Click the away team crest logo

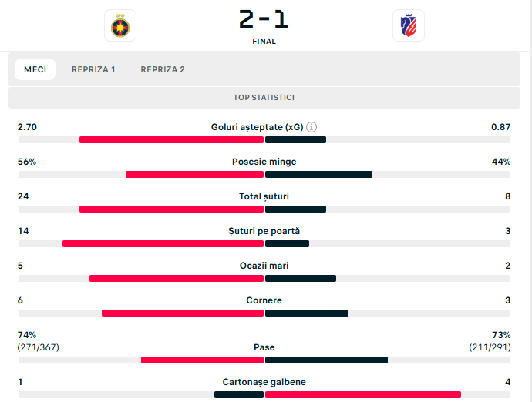408,25
